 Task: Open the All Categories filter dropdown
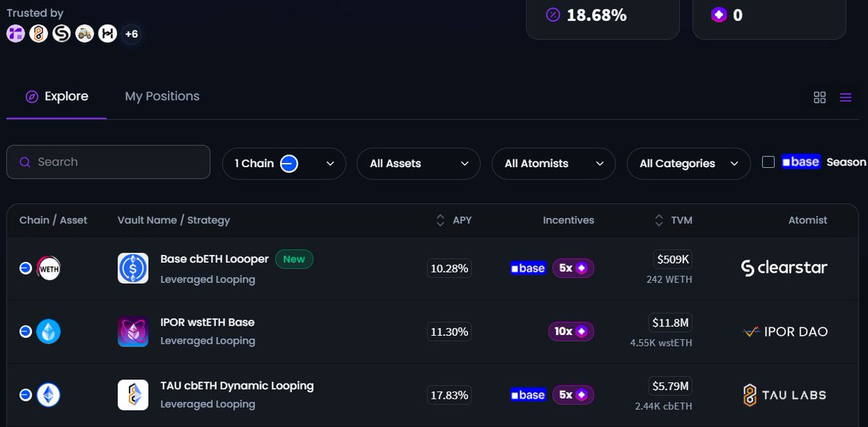pos(688,164)
